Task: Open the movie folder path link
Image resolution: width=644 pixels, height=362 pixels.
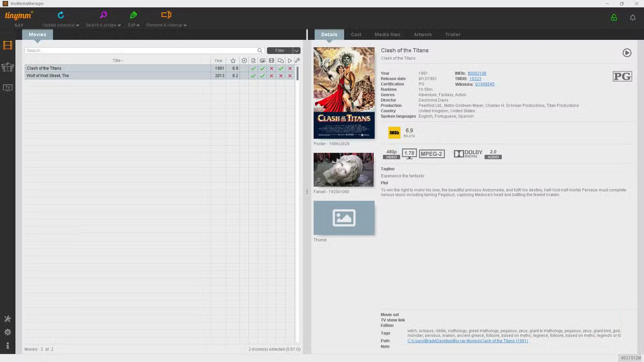Action: pyautogui.click(x=467, y=341)
